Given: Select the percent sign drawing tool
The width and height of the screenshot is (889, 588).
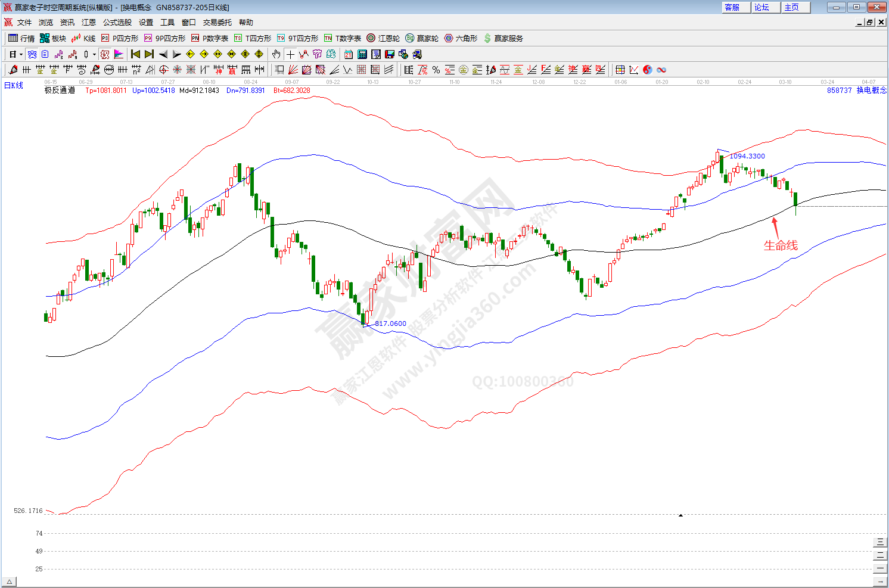Looking at the screenshot, I should click(436, 70).
